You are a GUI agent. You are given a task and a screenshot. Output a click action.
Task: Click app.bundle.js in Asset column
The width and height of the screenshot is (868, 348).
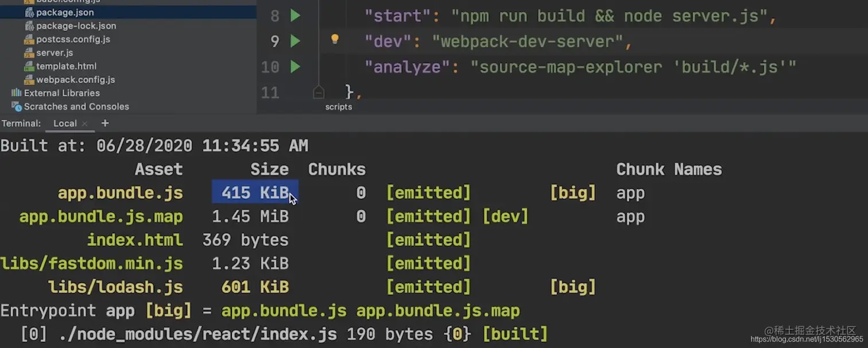point(120,193)
